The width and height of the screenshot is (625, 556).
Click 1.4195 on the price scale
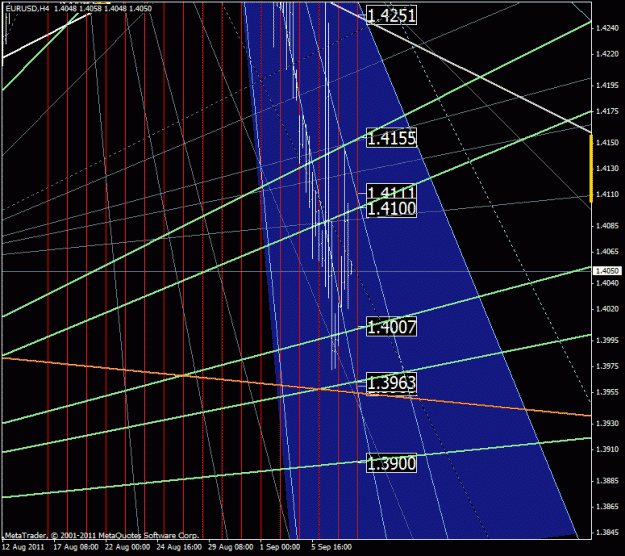point(607,85)
